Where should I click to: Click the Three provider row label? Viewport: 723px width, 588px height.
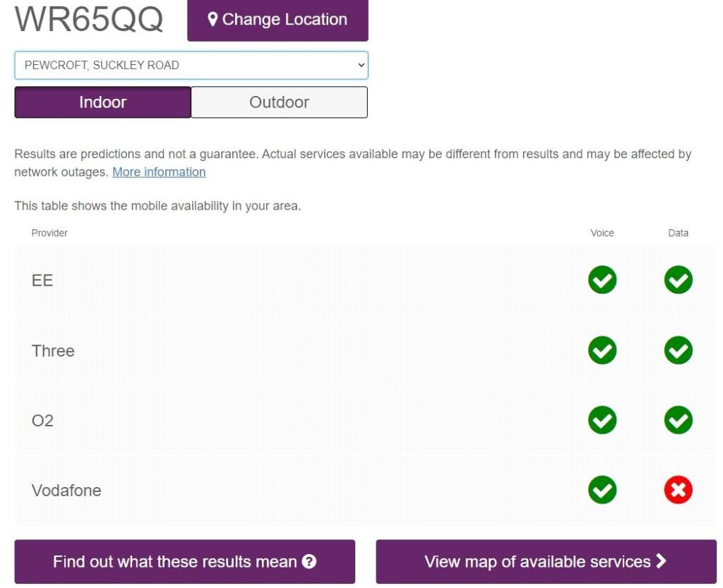coord(53,351)
